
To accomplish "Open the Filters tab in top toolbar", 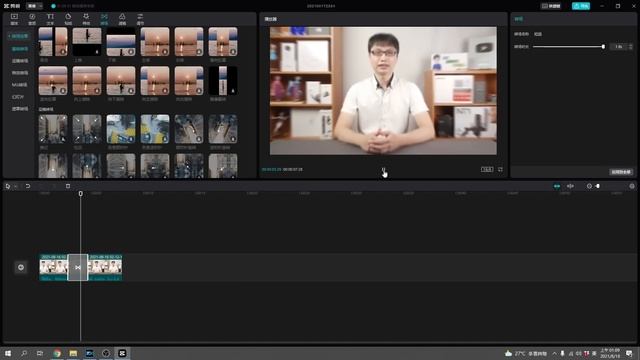I will (x=122, y=19).
